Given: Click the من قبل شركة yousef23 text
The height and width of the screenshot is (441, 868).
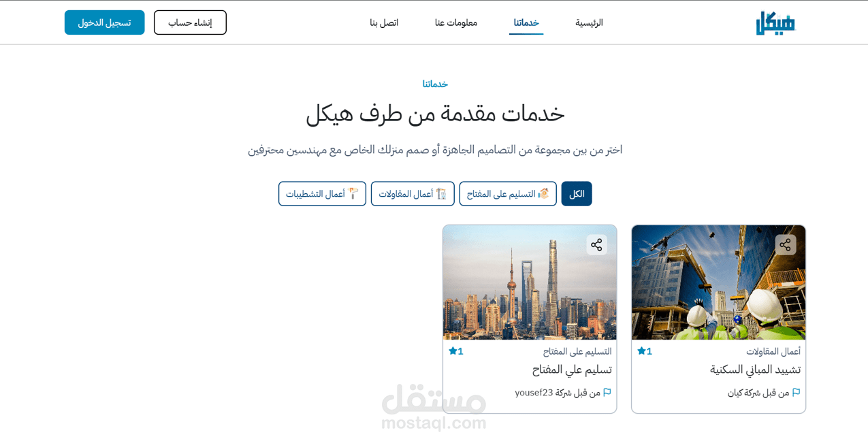Looking at the screenshot, I should [558, 393].
